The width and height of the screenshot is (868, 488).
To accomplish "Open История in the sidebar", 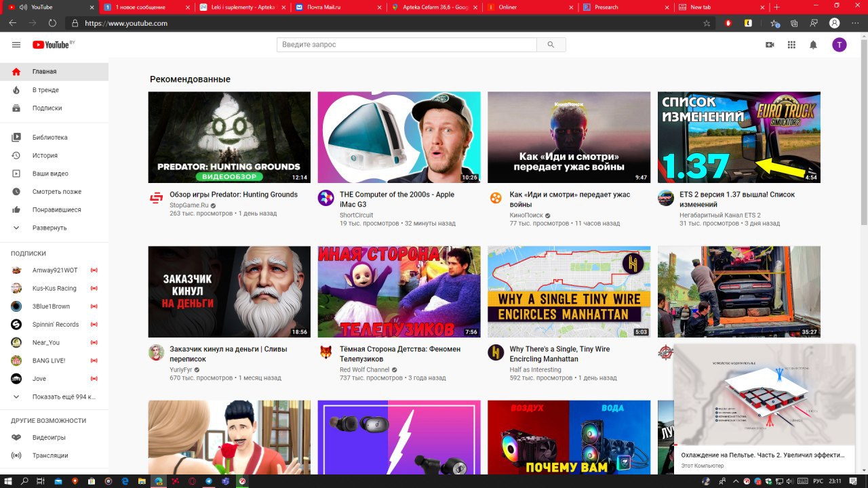I will [54, 156].
